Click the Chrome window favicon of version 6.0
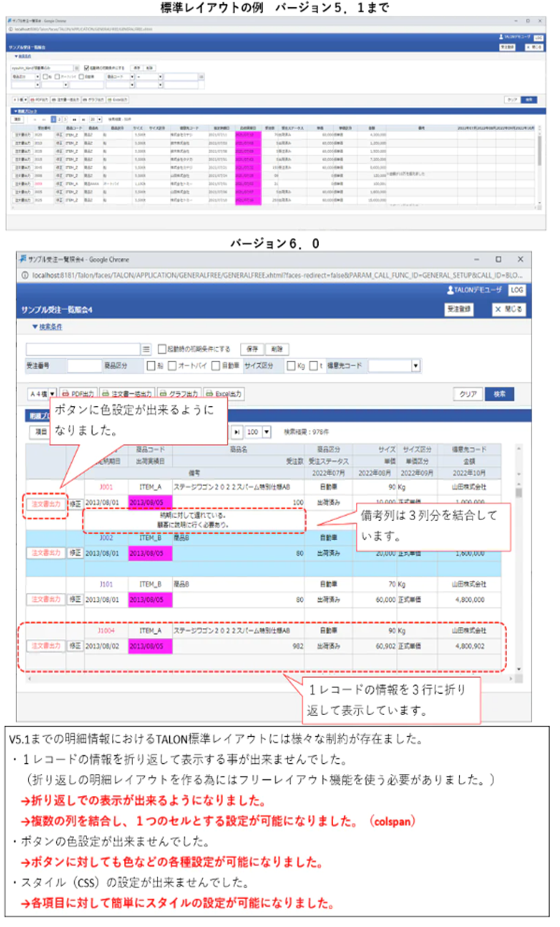Image resolution: width=560 pixels, height=927 pixels. (22, 259)
